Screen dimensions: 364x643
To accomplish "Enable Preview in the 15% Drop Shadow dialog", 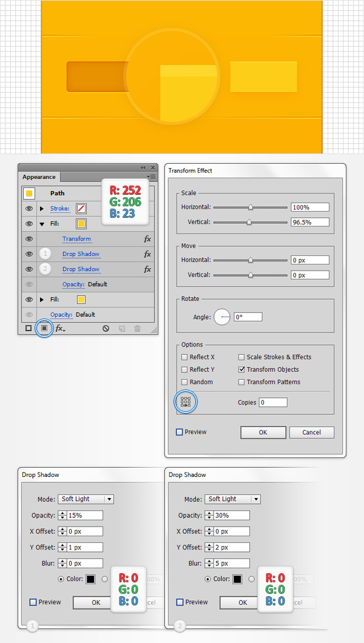I will (33, 602).
